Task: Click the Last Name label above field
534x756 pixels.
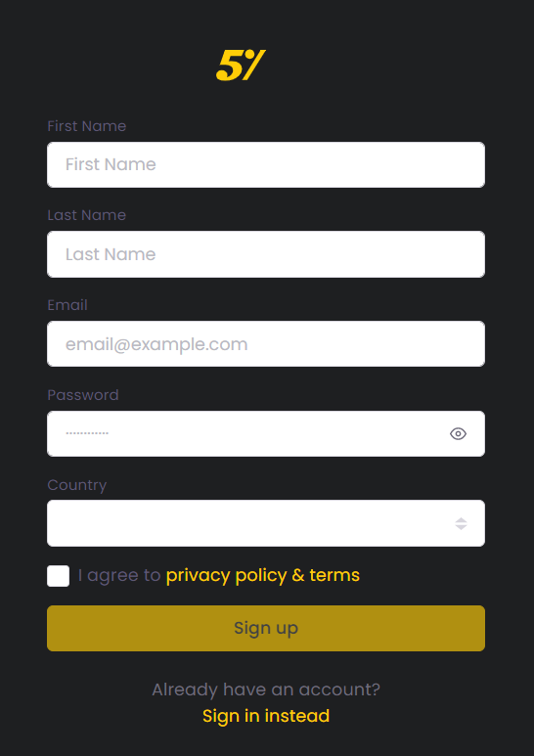Action: [x=87, y=215]
